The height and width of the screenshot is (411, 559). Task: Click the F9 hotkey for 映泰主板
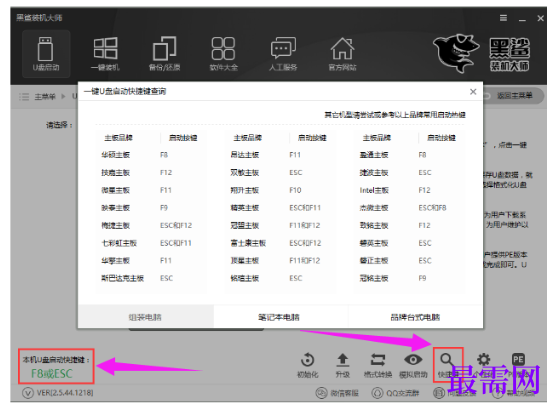(164, 208)
